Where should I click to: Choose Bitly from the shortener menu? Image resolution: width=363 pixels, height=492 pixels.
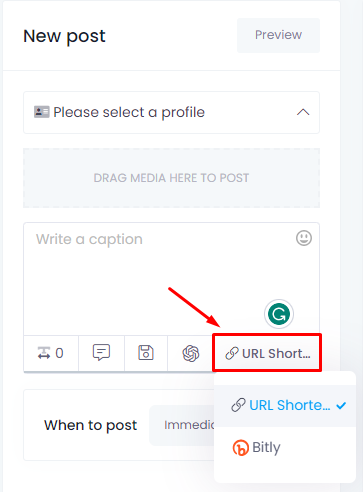[x=285, y=448]
